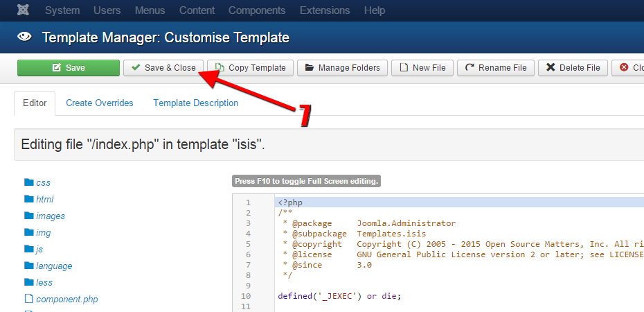Open the Extensions menu
Screen dimensions: 644x312
[325, 10]
